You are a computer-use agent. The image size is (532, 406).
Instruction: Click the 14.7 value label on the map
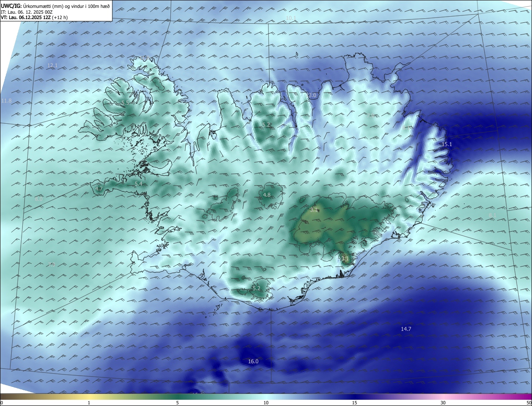click(406, 329)
